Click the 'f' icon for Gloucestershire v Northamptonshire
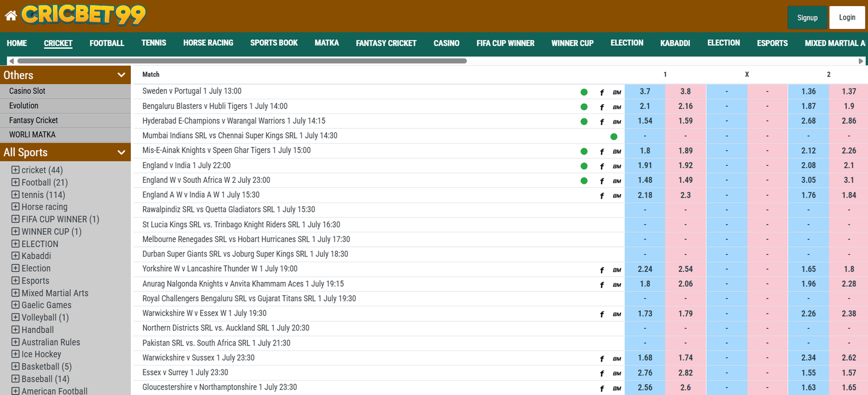The image size is (868, 395). pos(602,388)
